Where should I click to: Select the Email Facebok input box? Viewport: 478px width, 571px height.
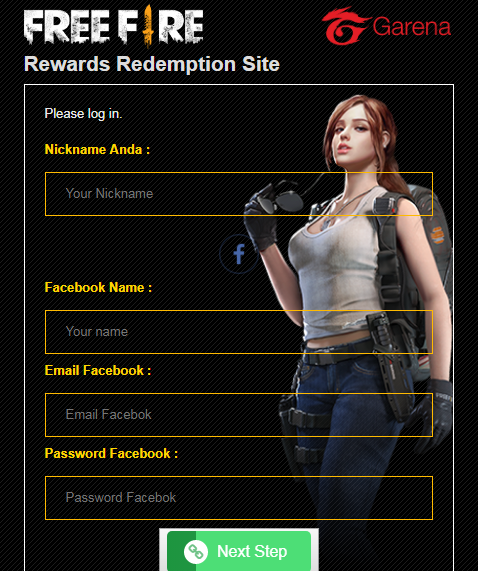click(239, 415)
